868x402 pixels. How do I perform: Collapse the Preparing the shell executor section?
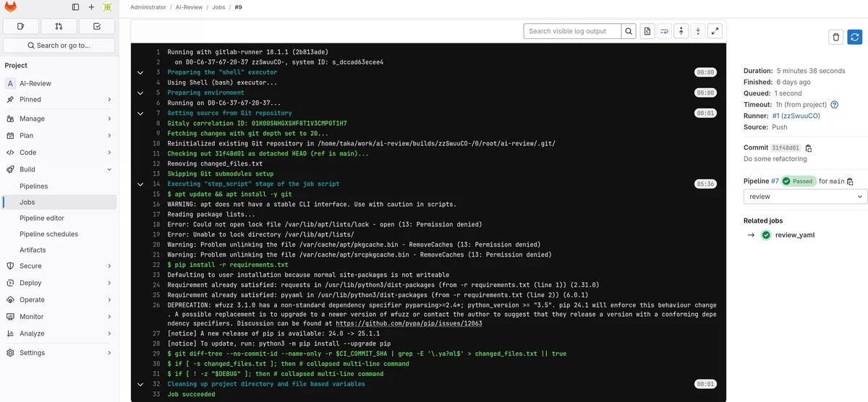140,72
